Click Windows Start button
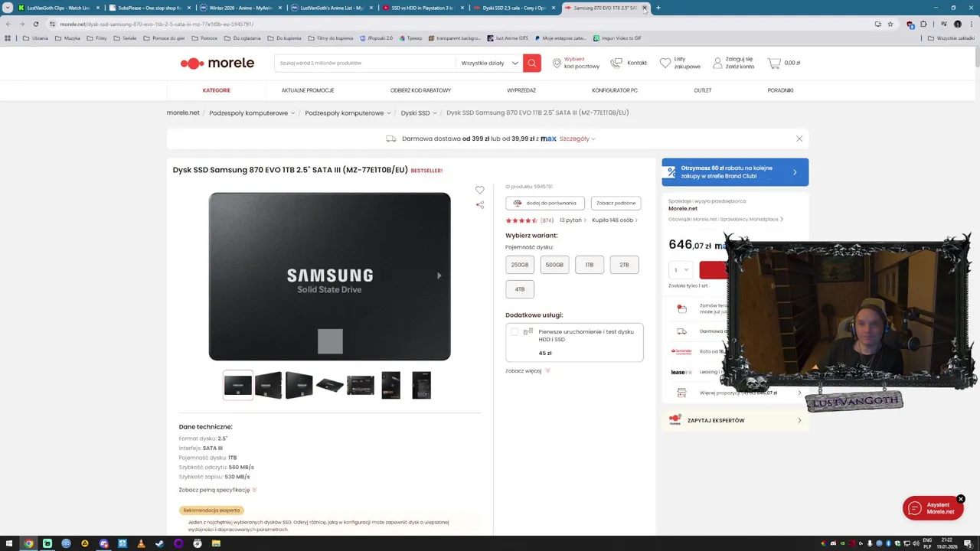980x551 pixels. [9, 543]
